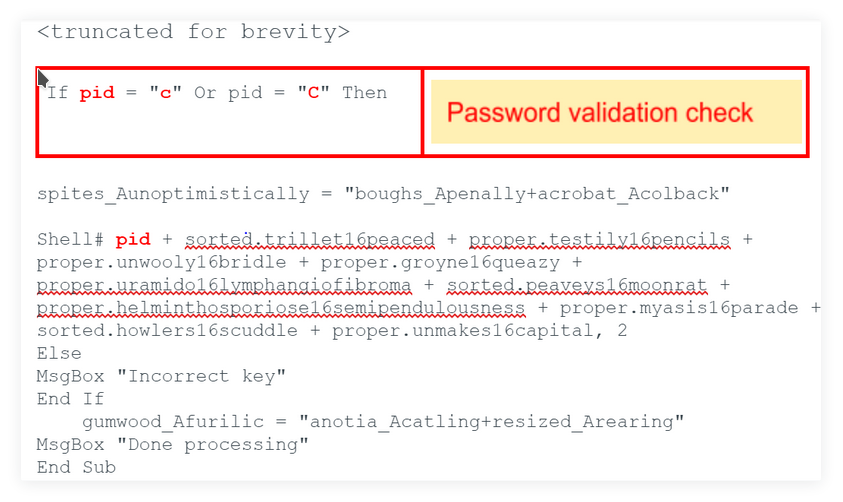Screen dimensions: 843x502
Task: Select proper.uramido16lymphangiofibroma text
Action: (x=223, y=286)
